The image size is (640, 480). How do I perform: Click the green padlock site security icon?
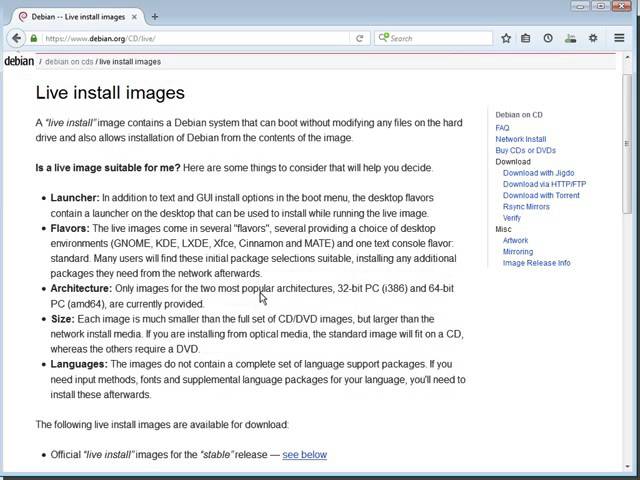point(35,39)
